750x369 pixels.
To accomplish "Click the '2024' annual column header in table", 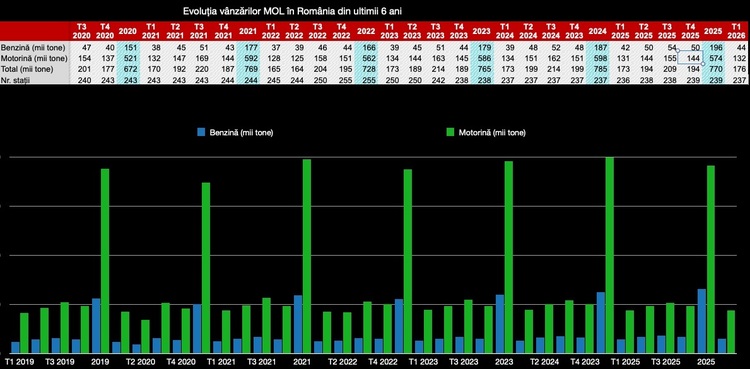I will click(x=597, y=31).
